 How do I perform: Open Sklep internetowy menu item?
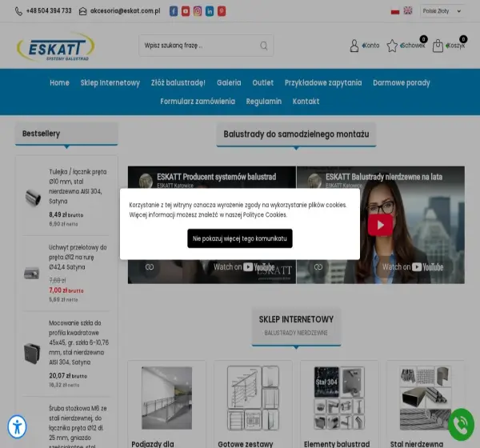pyautogui.click(x=110, y=82)
